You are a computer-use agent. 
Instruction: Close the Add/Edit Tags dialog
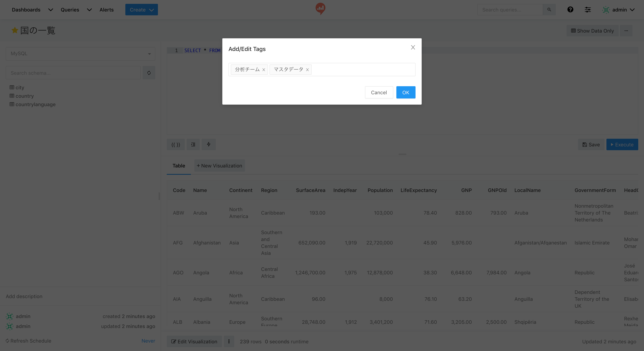click(413, 47)
